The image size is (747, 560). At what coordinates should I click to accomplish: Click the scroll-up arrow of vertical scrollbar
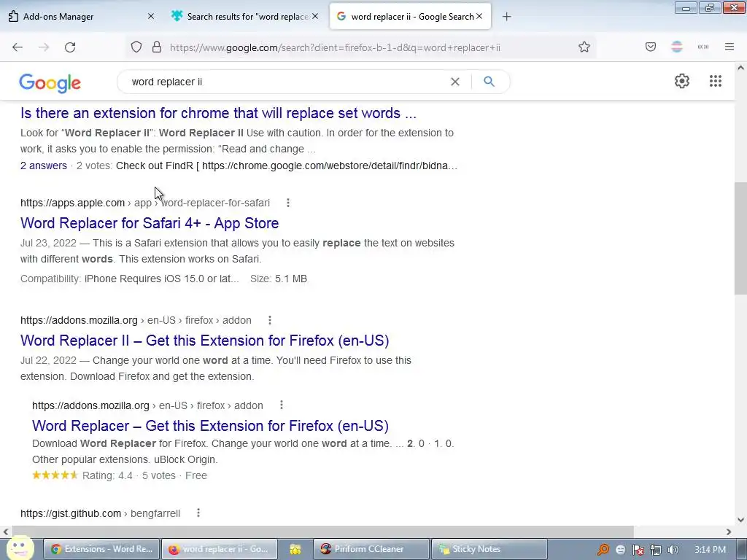tap(740, 68)
